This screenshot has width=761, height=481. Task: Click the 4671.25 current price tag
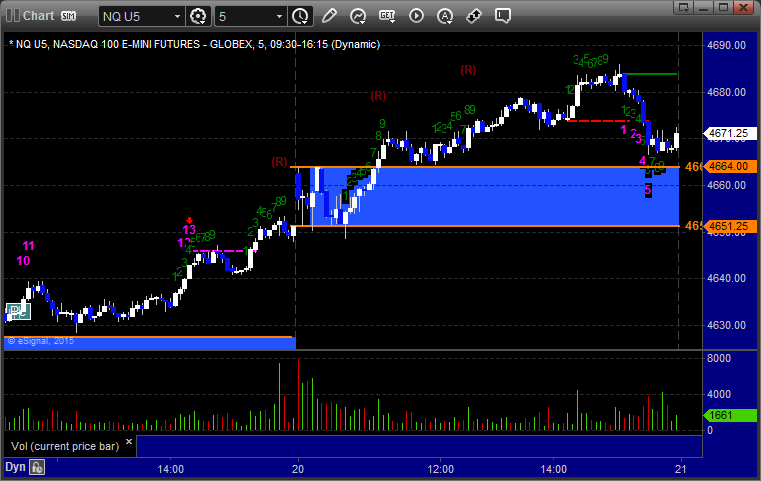pos(729,133)
